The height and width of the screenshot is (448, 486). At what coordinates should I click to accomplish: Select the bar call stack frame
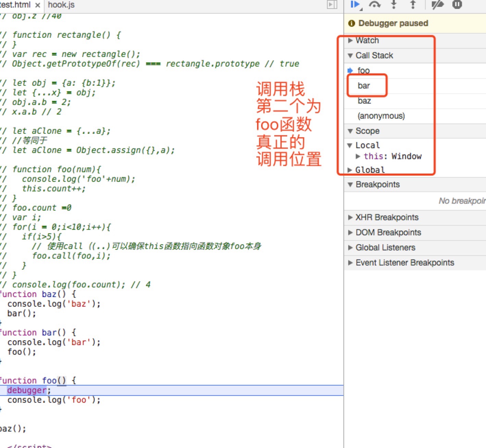[x=415, y=86]
